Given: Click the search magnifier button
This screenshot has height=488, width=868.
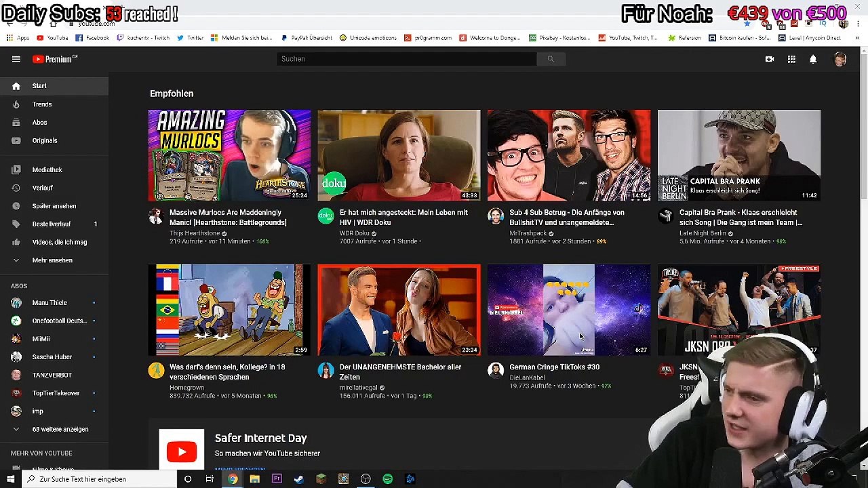Looking at the screenshot, I should point(551,59).
